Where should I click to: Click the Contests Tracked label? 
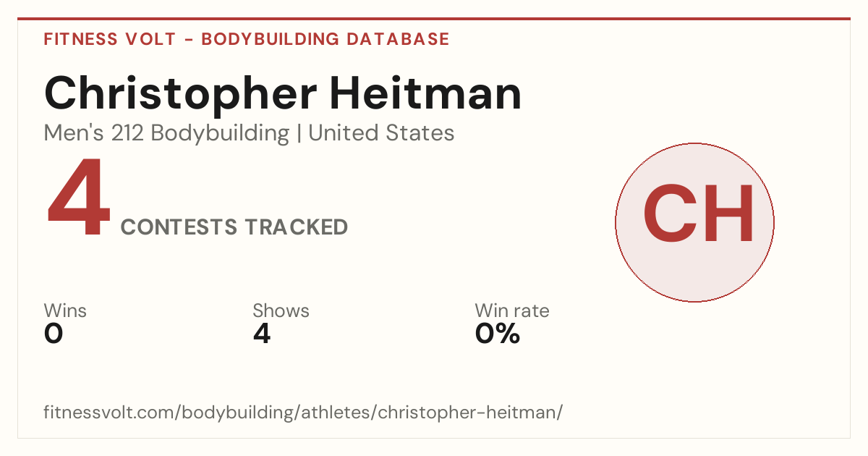(234, 227)
